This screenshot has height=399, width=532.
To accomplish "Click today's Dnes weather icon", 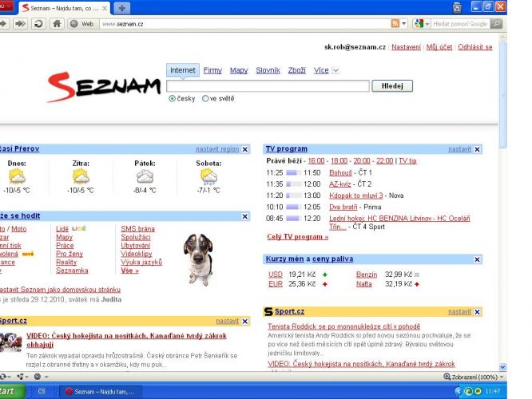I will 17,177.
